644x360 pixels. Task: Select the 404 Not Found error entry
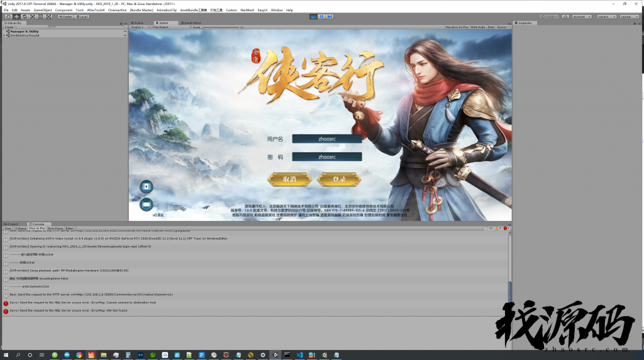click(x=255, y=311)
